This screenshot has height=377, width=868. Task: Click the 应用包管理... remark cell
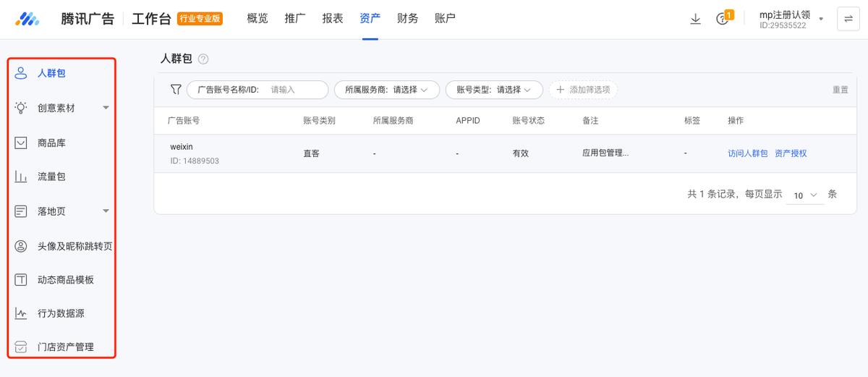click(605, 153)
